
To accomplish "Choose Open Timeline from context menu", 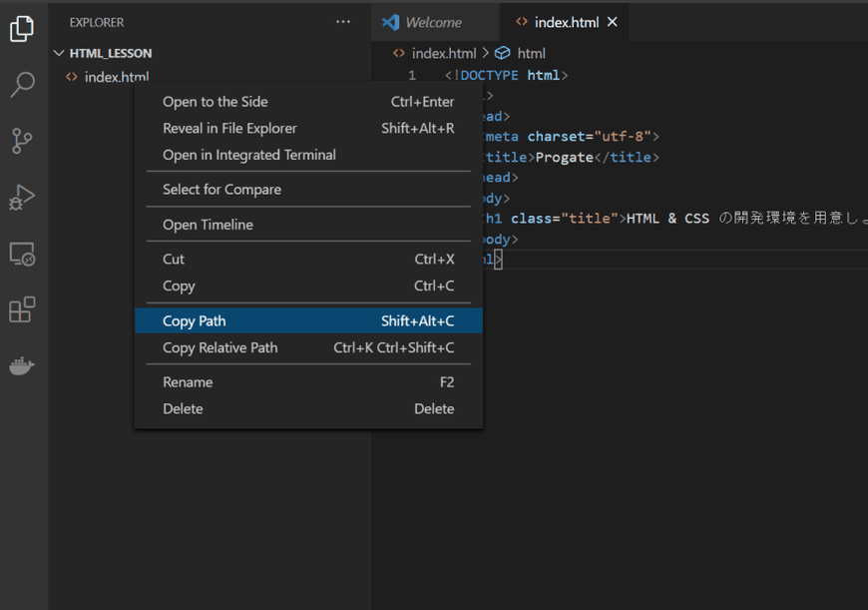I will [x=308, y=225].
